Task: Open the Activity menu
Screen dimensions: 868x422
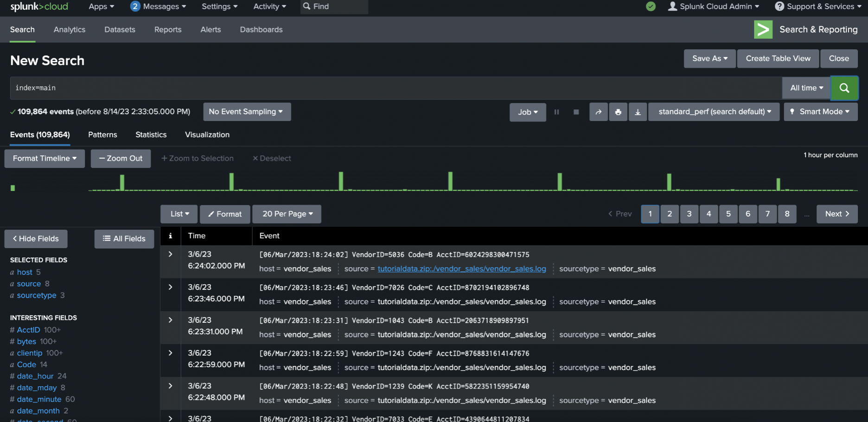Action: [269, 6]
